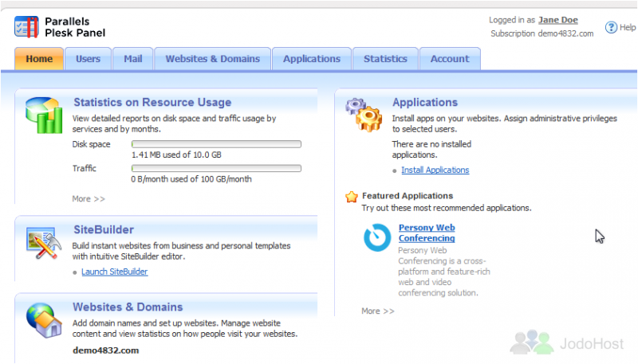Viewport: 638px width, 364px height.
Task: Click the '0 B/month used of 100 GB/month' text
Action: (191, 179)
